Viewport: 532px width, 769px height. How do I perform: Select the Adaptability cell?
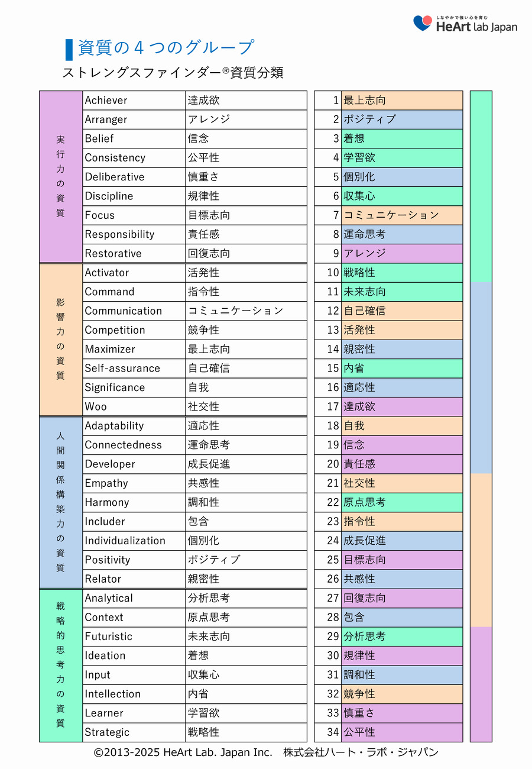(134, 426)
